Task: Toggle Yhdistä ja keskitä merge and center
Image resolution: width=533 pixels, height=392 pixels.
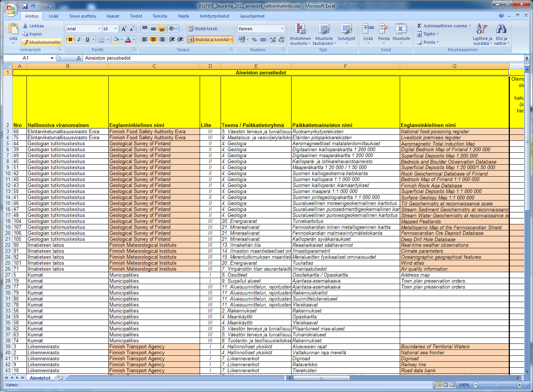Action: 208,39
